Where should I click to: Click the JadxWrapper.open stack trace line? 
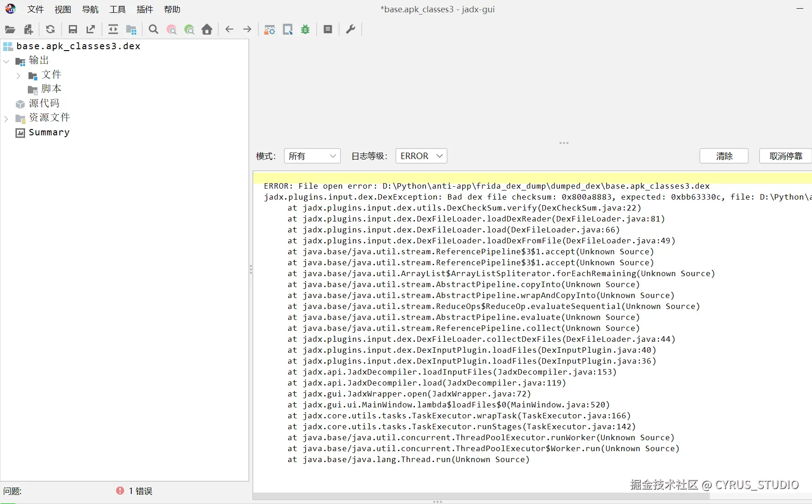(x=409, y=394)
